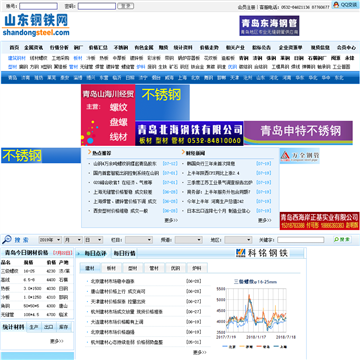Open article 上海无缝管价格暂稳 成交较差

(x=123, y=192)
